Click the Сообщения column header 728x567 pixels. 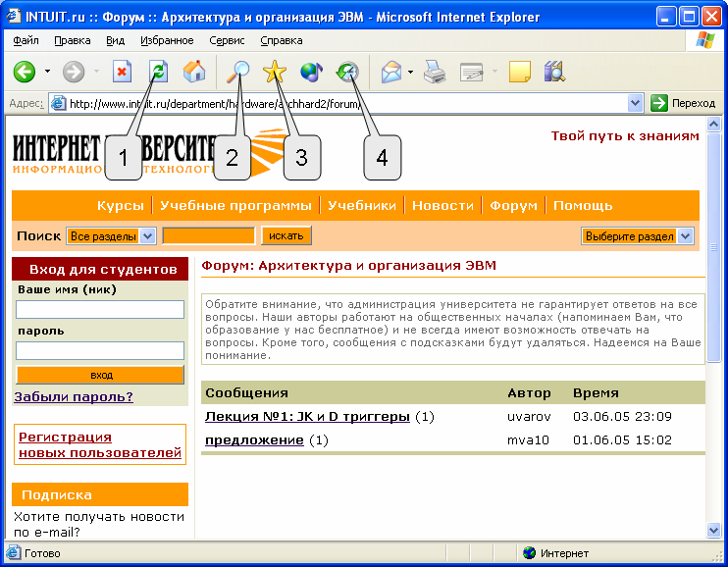(x=246, y=392)
